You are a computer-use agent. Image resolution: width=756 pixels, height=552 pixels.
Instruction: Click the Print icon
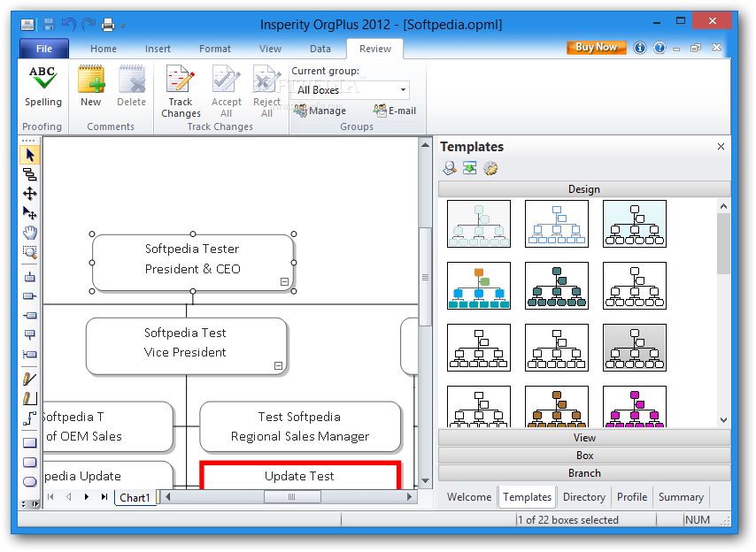coord(108,24)
